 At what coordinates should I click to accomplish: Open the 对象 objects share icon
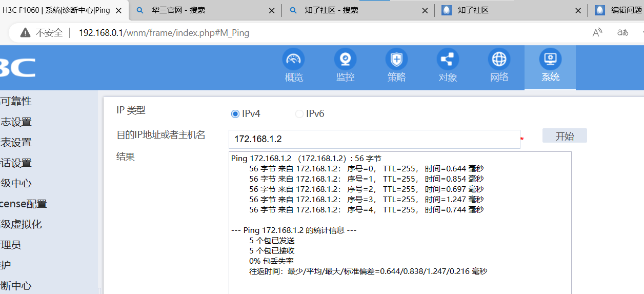pos(448,60)
